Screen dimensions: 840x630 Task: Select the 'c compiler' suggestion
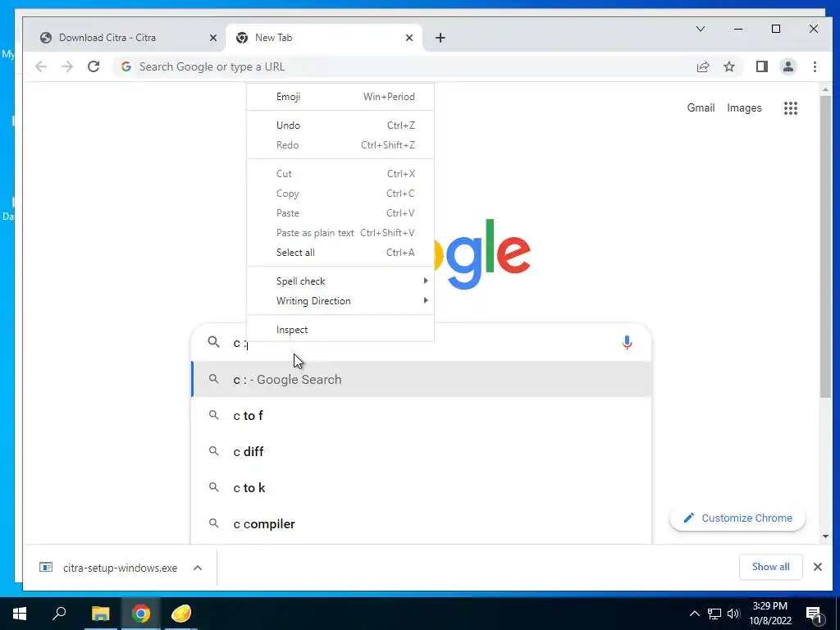(x=422, y=524)
